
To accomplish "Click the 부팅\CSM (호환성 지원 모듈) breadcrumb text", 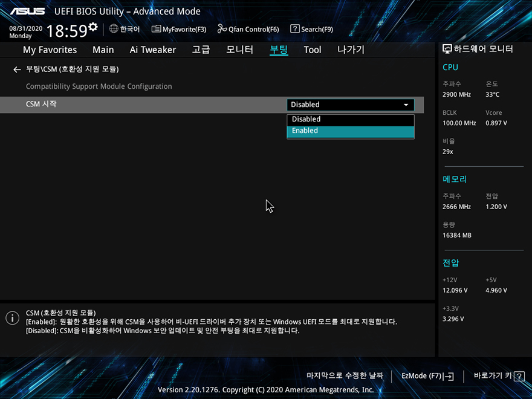I will (x=73, y=69).
